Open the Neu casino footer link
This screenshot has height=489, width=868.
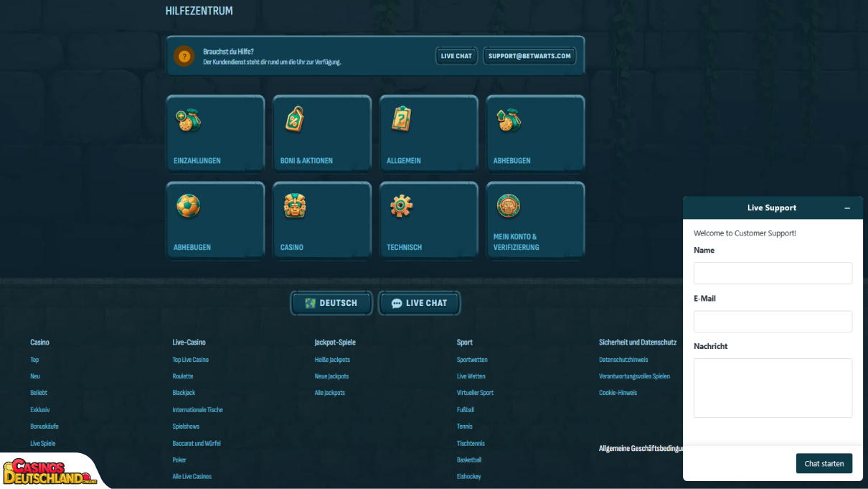click(35, 376)
